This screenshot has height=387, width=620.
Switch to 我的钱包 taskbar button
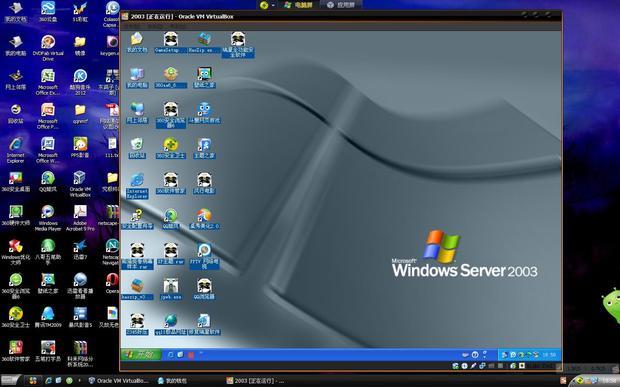[x=172, y=381]
